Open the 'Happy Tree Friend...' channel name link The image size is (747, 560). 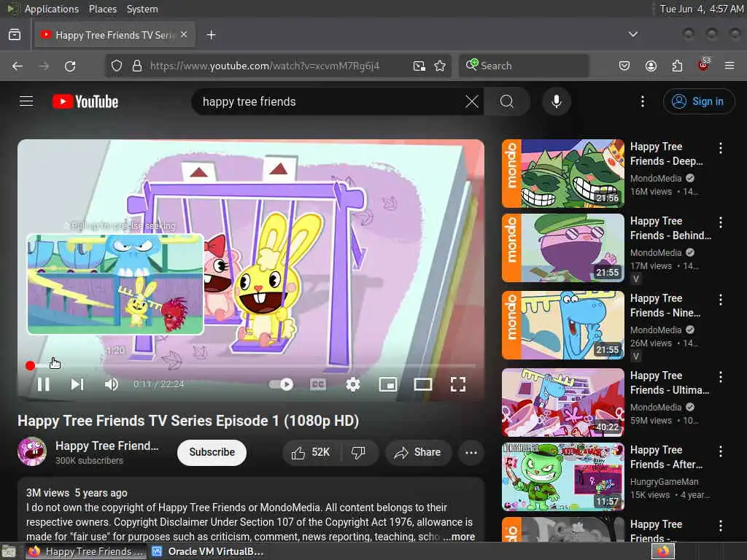coord(107,446)
